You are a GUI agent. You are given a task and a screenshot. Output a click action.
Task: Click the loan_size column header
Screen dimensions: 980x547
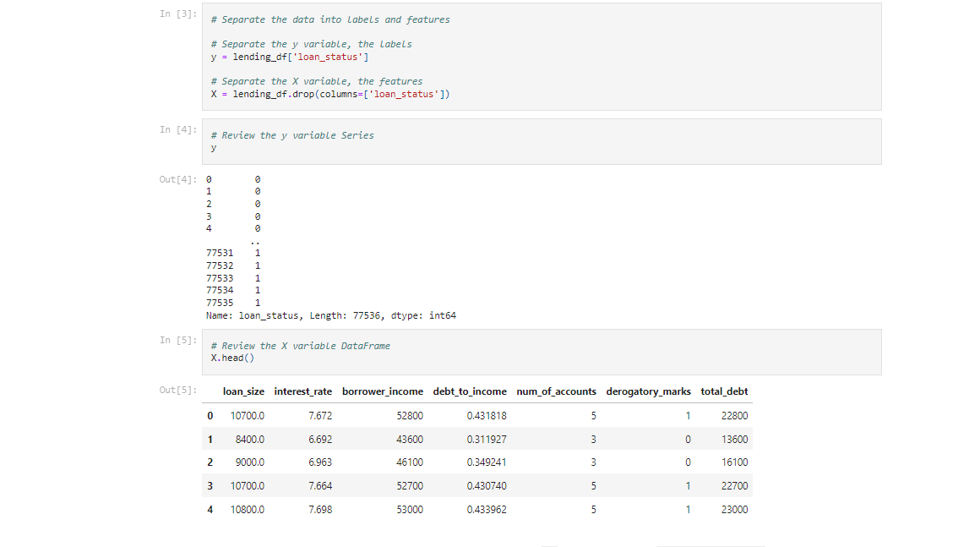(244, 391)
